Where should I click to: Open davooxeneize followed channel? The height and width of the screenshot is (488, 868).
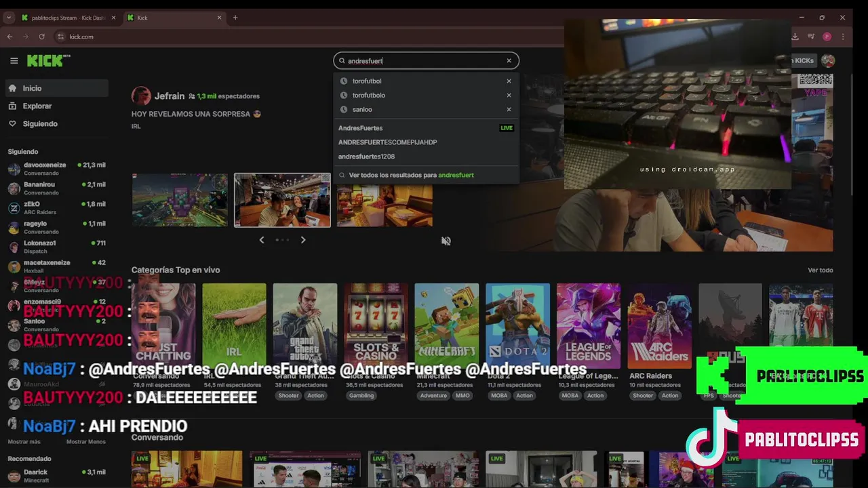coord(57,169)
